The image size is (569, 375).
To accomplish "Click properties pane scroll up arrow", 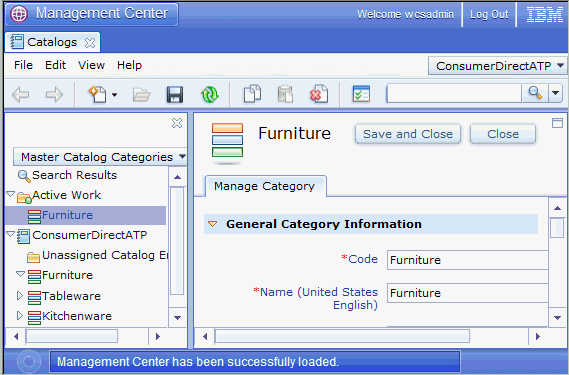I will tap(557, 208).
